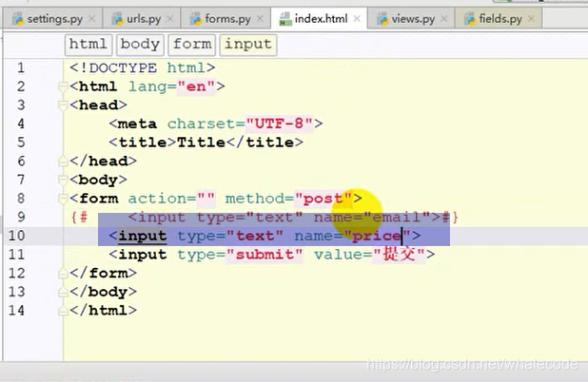Collapse the closing head fold on line 6
Screen dimensions: 588x382
click(63, 161)
